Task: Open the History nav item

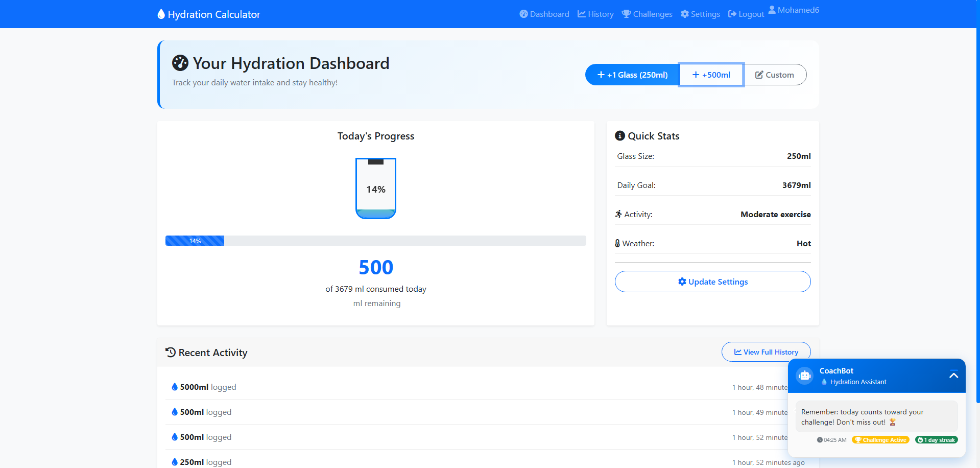Action: point(595,14)
